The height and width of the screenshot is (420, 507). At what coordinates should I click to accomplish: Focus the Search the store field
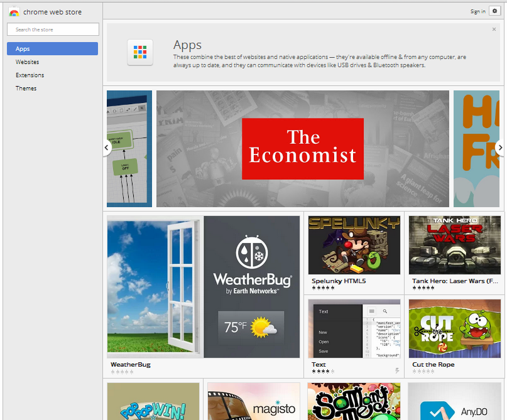point(53,30)
